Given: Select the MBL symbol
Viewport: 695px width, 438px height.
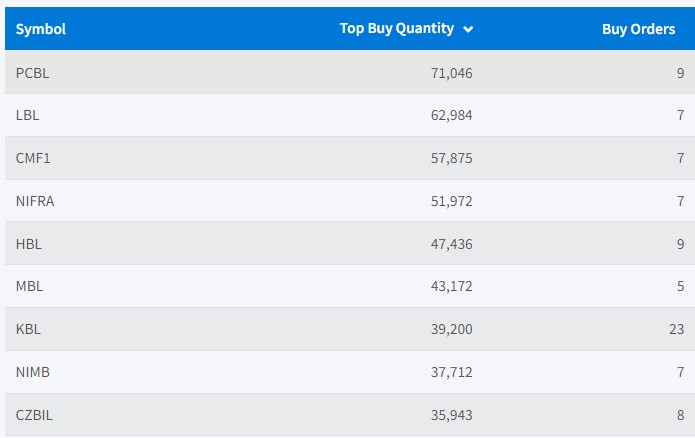Looking at the screenshot, I should point(29,286).
